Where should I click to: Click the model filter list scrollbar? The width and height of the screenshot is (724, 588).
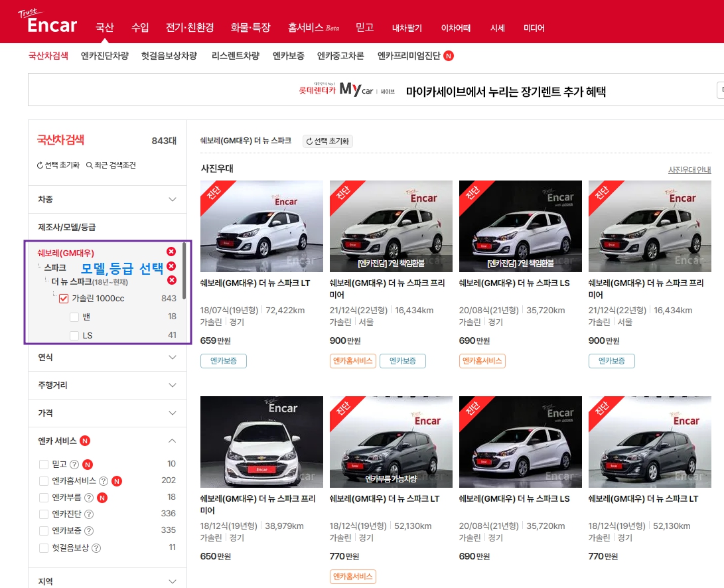click(184, 271)
